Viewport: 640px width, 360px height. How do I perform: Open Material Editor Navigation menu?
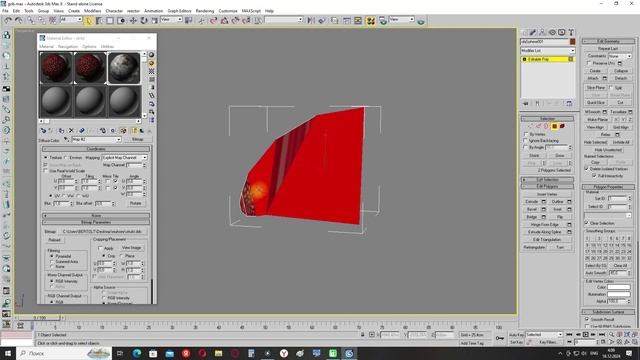click(x=68, y=47)
